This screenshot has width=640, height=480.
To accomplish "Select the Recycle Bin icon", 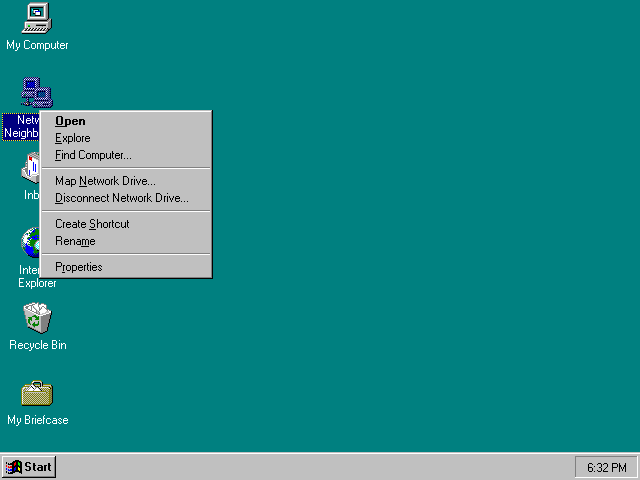I will [x=37, y=318].
